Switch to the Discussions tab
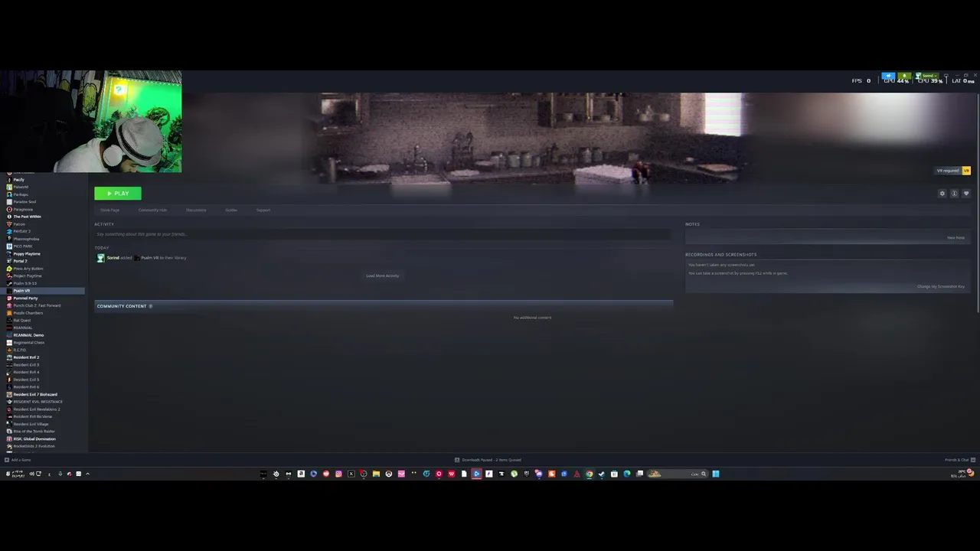The image size is (980, 551). click(196, 210)
